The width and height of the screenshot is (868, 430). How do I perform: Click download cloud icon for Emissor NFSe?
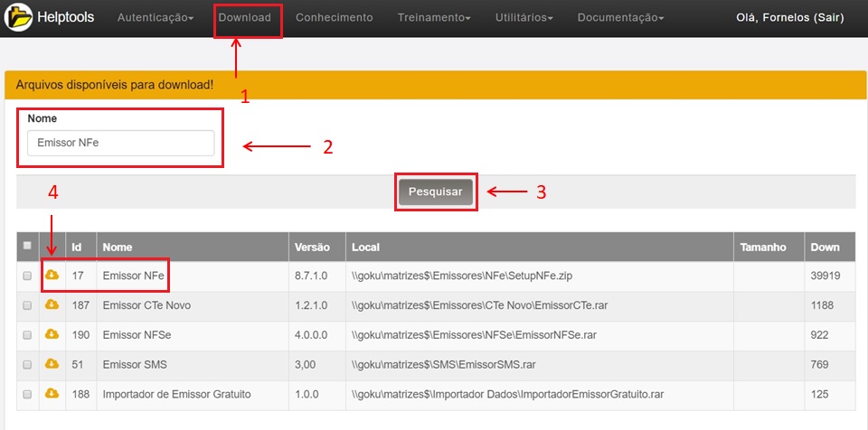(x=52, y=335)
